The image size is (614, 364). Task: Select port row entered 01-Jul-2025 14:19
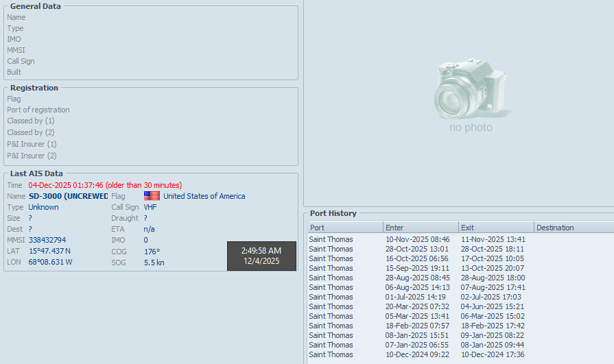pos(460,297)
